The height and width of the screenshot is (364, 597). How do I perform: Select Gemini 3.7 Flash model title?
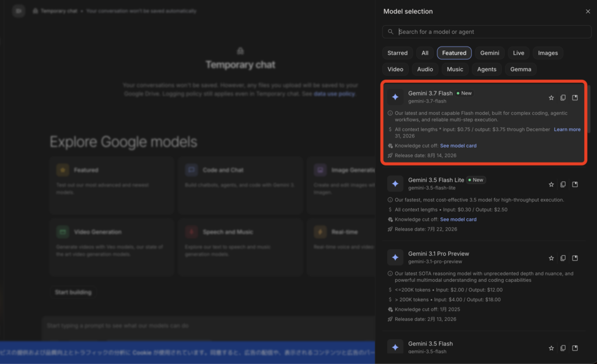tap(430, 93)
